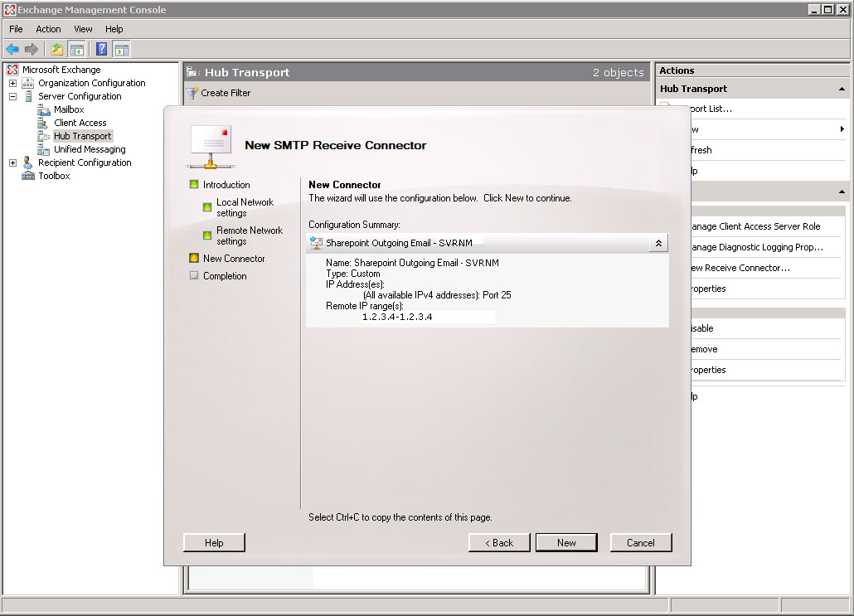Toggle the console tree pane icon
The height and width of the screenshot is (616, 854).
click(x=77, y=50)
